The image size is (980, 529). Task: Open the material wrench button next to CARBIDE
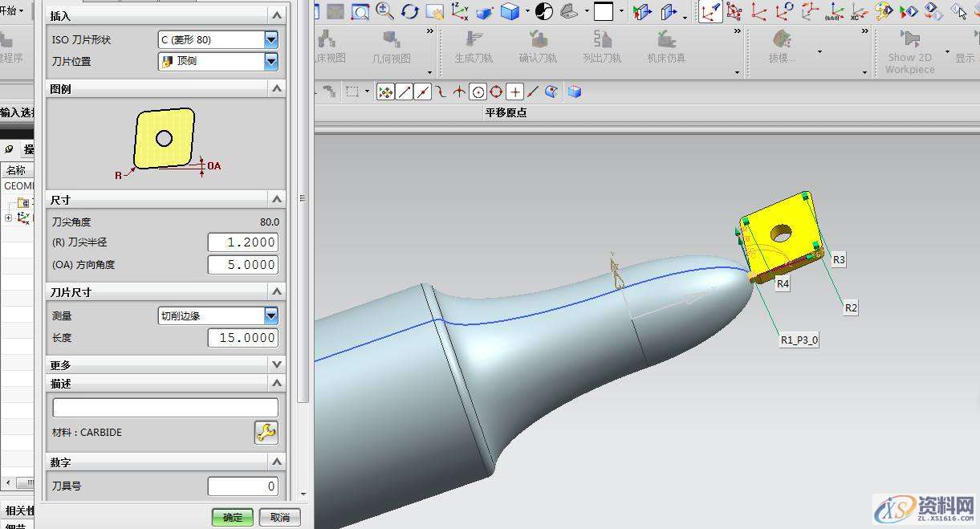(x=266, y=433)
